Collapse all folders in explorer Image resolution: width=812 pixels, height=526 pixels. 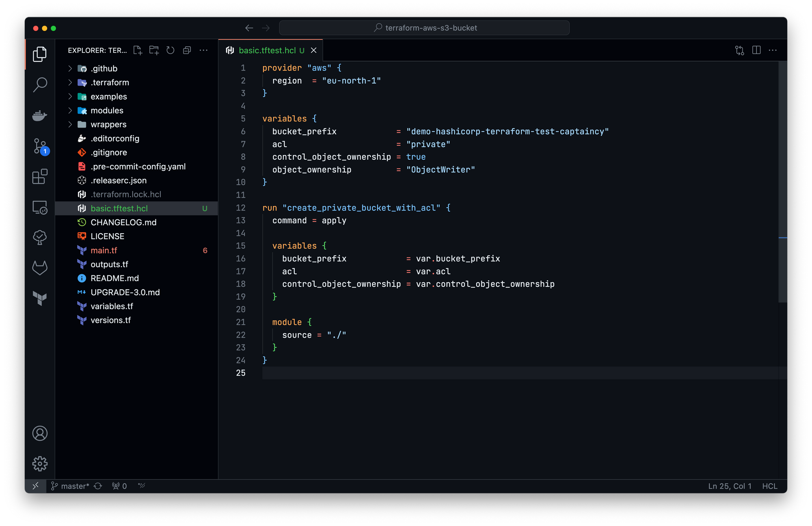click(x=187, y=50)
